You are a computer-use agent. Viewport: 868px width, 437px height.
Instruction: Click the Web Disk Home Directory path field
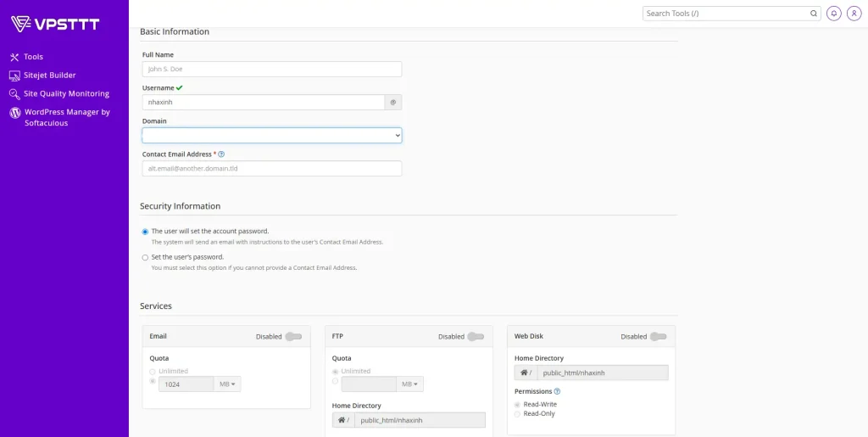(603, 373)
